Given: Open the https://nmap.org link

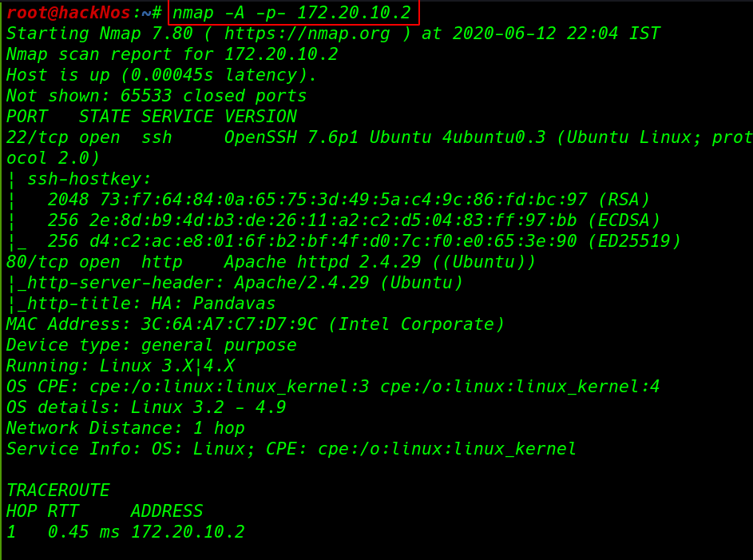Looking at the screenshot, I should 307,34.
